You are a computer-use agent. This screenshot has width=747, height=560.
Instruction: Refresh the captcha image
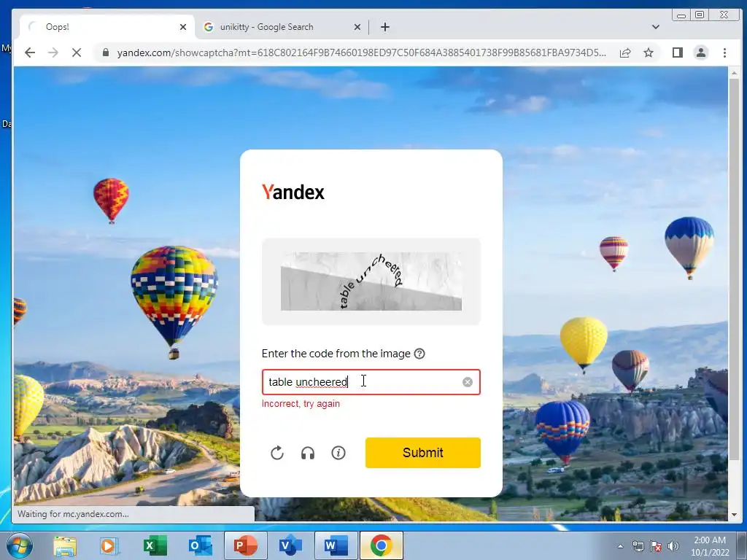(x=276, y=453)
